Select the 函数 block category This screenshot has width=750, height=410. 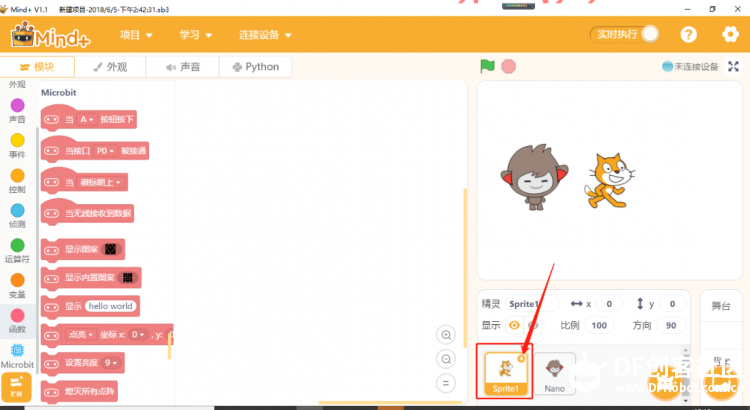[x=17, y=321]
